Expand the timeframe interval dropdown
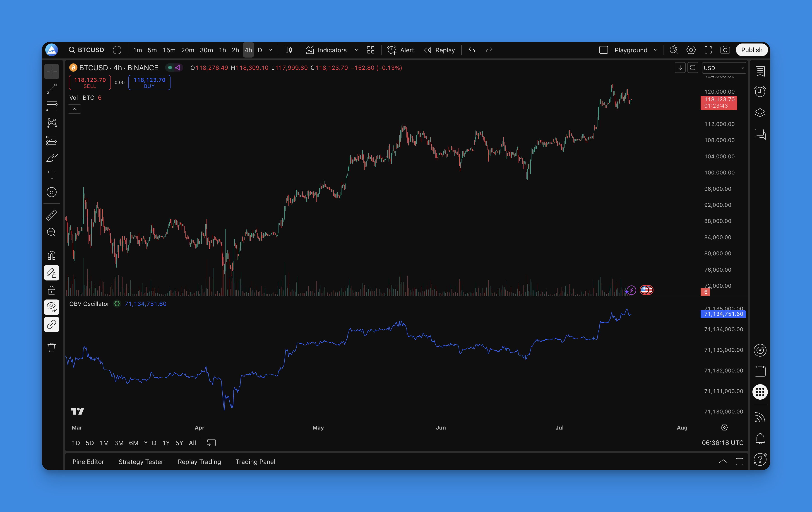 [x=270, y=50]
